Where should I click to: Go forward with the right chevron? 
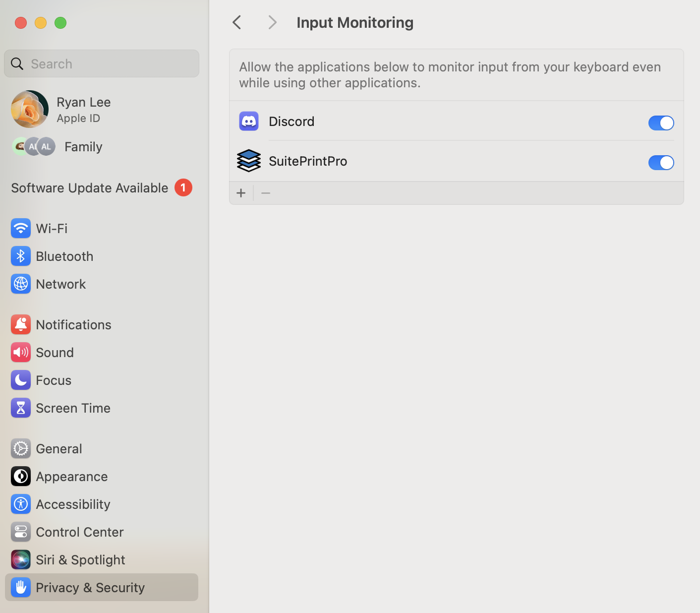(x=272, y=22)
